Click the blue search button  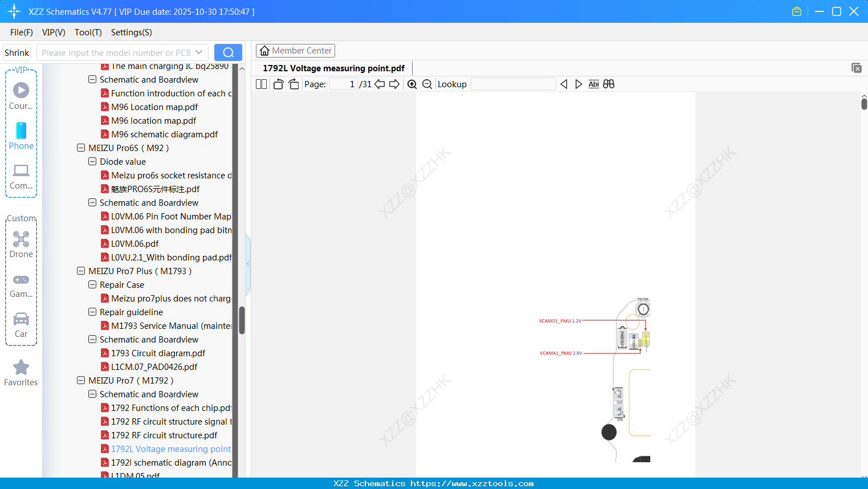tap(228, 52)
